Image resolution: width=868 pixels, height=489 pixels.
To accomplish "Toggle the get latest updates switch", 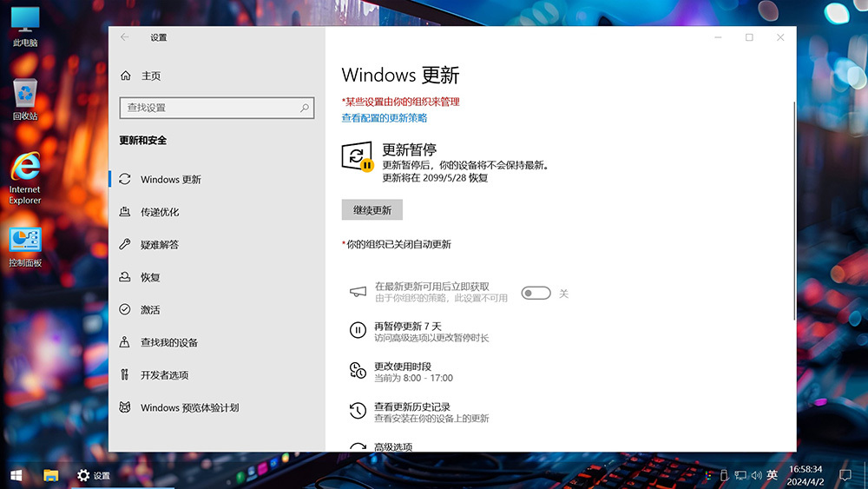I will point(536,294).
